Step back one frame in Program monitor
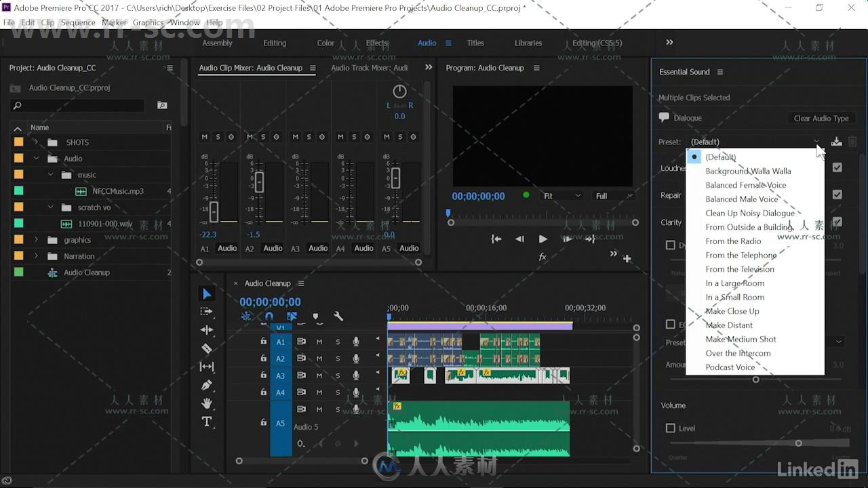This screenshot has width=868, height=488. [x=519, y=239]
